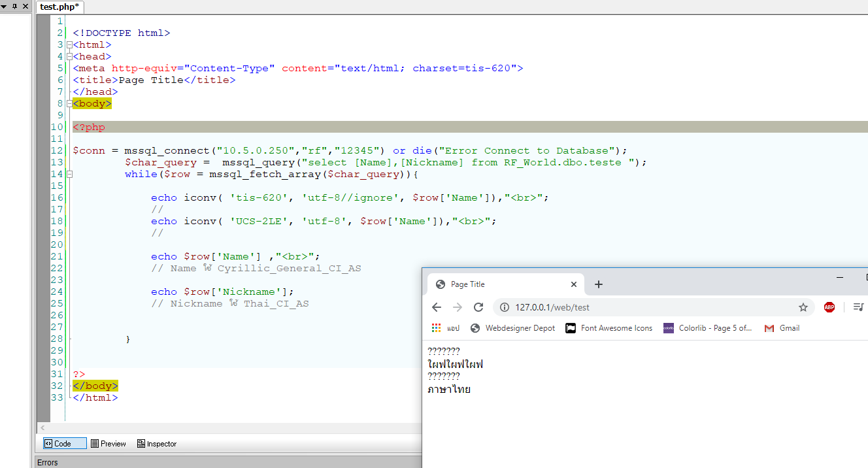Switch to the Preview view tab
The image size is (868, 468).
108,444
